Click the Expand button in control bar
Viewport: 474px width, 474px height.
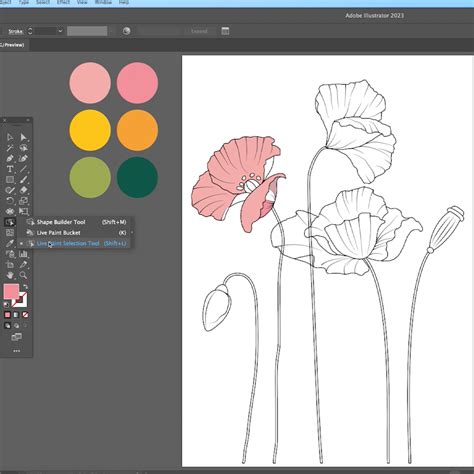coord(199,31)
